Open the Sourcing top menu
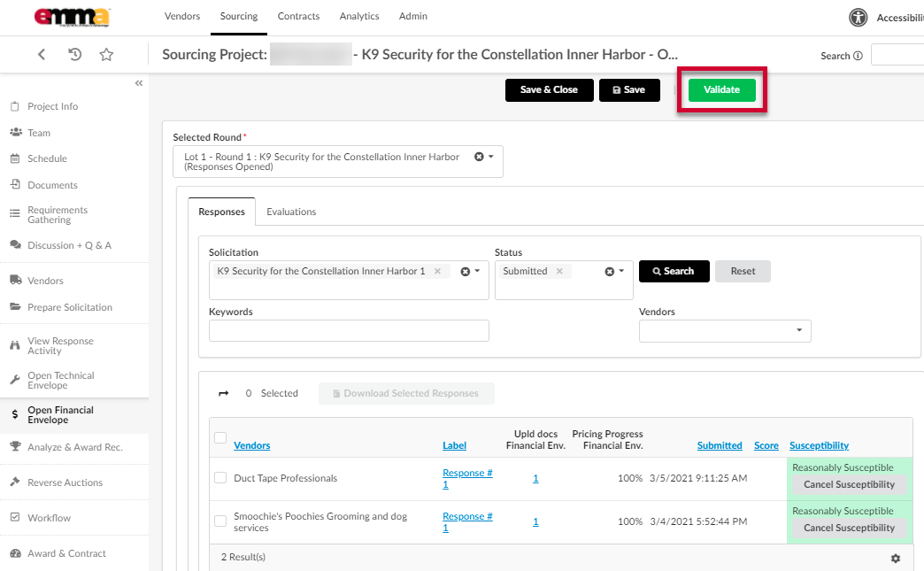Image resolution: width=924 pixels, height=571 pixels. pos(239,16)
